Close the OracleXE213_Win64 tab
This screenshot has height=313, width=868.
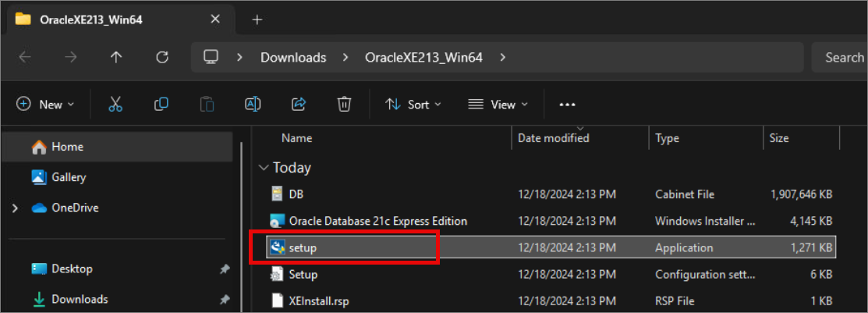[x=215, y=19]
